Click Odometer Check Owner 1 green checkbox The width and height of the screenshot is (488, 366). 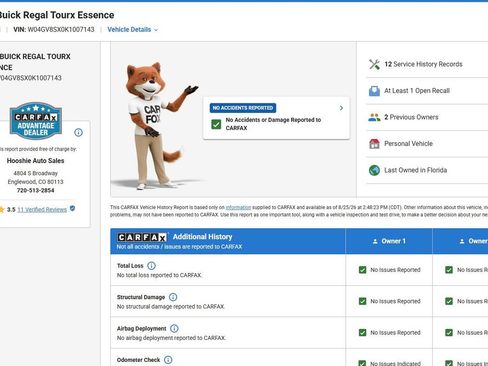point(362,363)
